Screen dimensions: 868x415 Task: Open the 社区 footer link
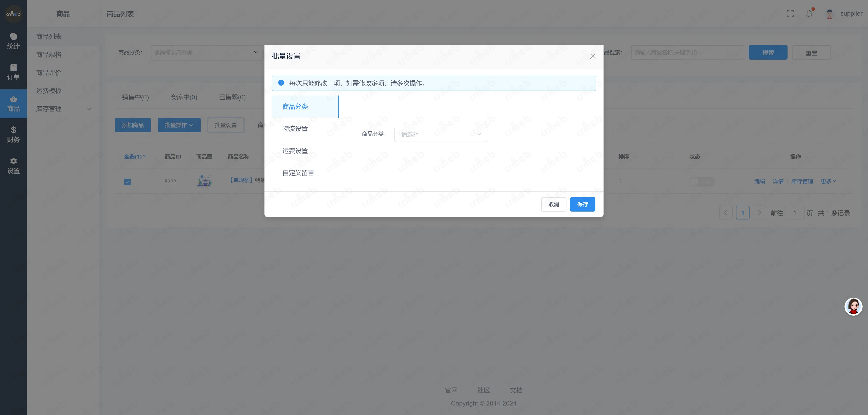tap(484, 390)
